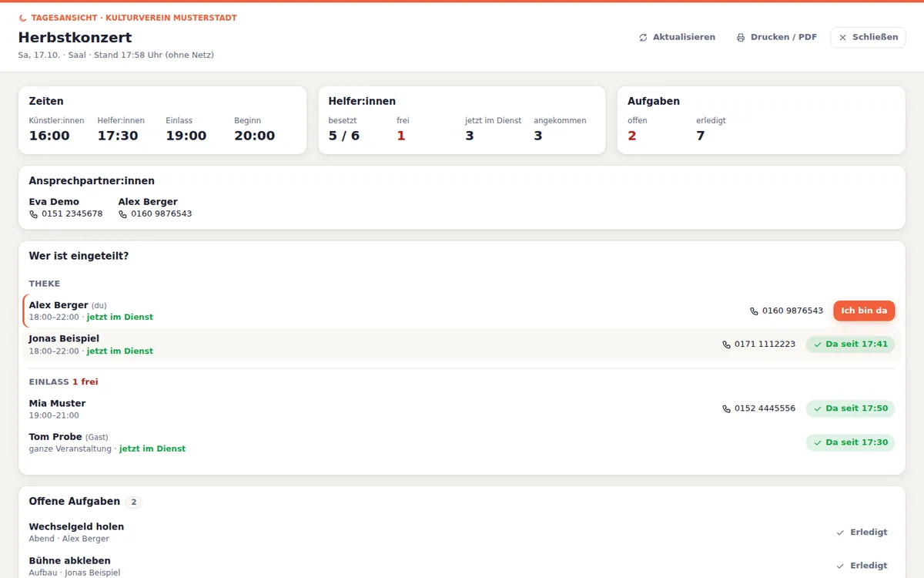Image resolution: width=924 pixels, height=578 pixels.
Task: Click checkmark icon in 'Da seit 17:41' badge
Action: pos(818,344)
